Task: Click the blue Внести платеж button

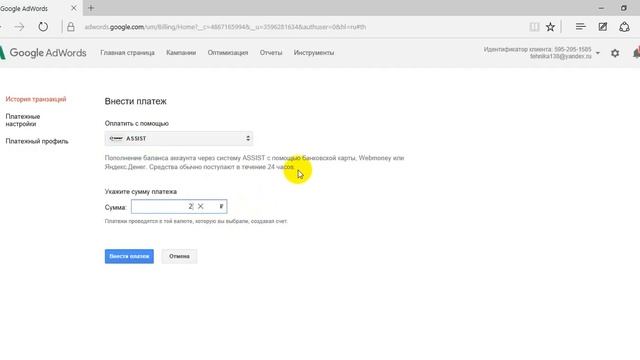Action: [129, 256]
